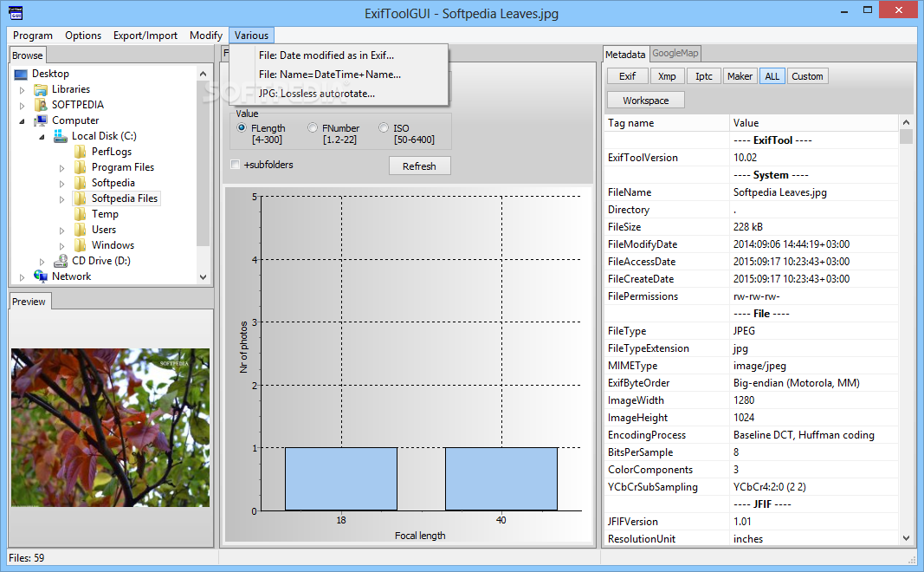Expand the Softpedia Files folder node
924x572 pixels.
tap(61, 199)
